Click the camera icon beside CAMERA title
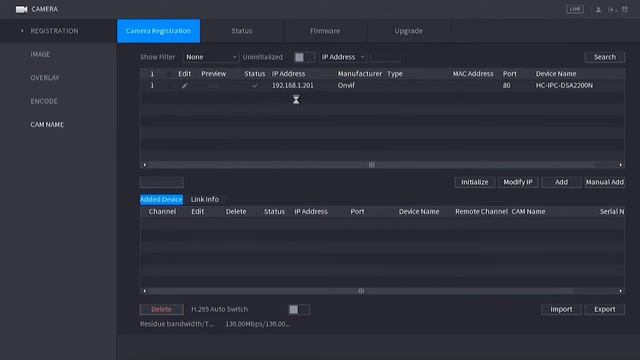 pyautogui.click(x=21, y=9)
